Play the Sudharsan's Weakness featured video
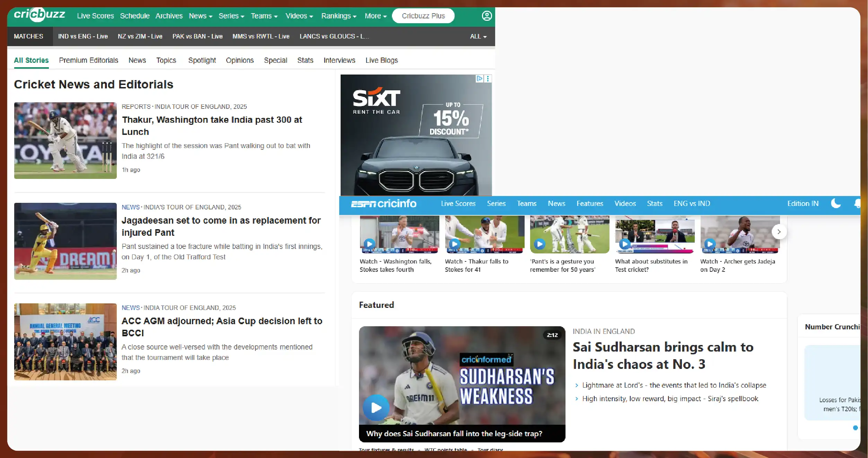The image size is (868, 458). (376, 407)
